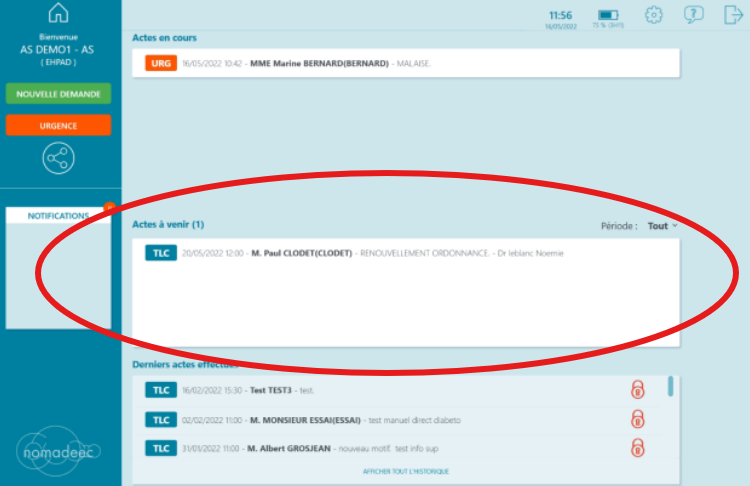Check the battery level indicator
The image size is (750, 486).
coord(608,15)
